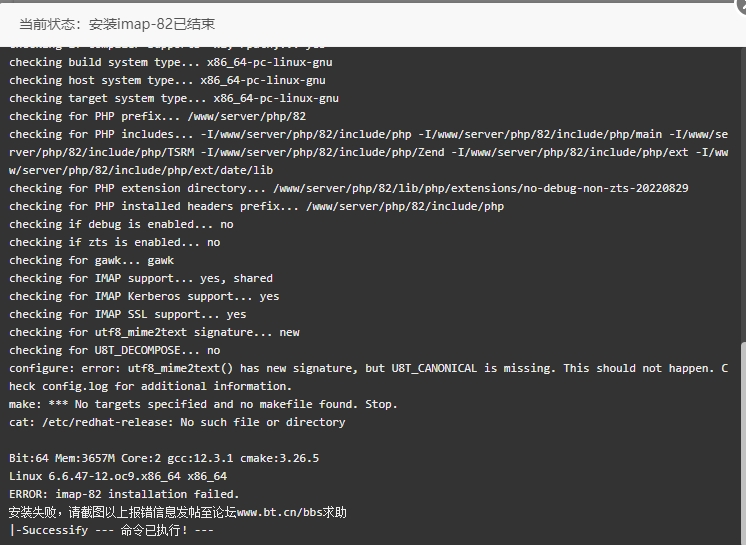Click the PHP extension directory path line
746x545 pixels.
pyautogui.click(x=349, y=188)
